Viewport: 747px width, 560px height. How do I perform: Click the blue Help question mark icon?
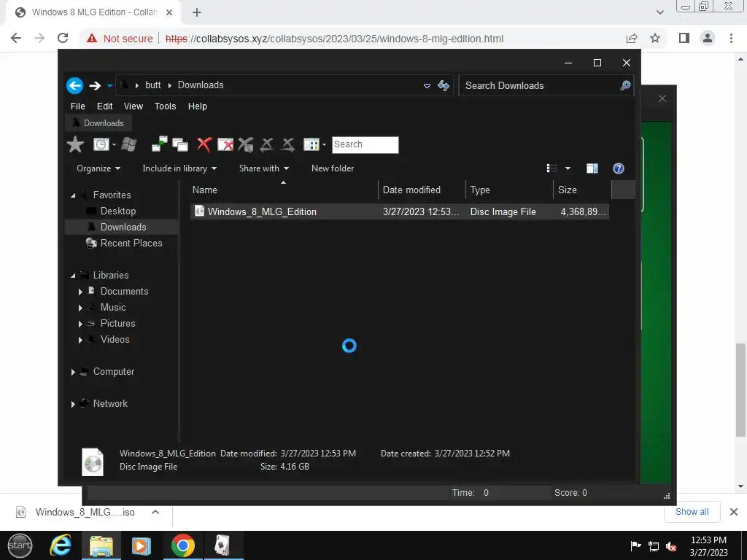(x=619, y=168)
